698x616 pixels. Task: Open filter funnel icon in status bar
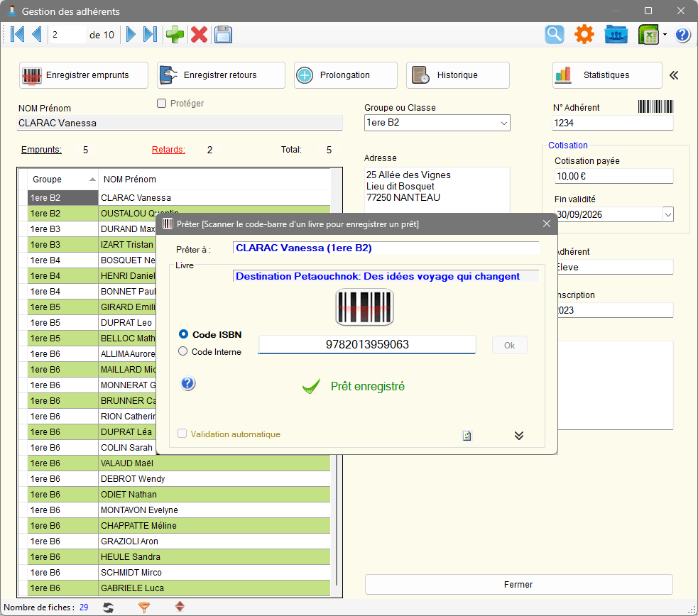[143, 607]
